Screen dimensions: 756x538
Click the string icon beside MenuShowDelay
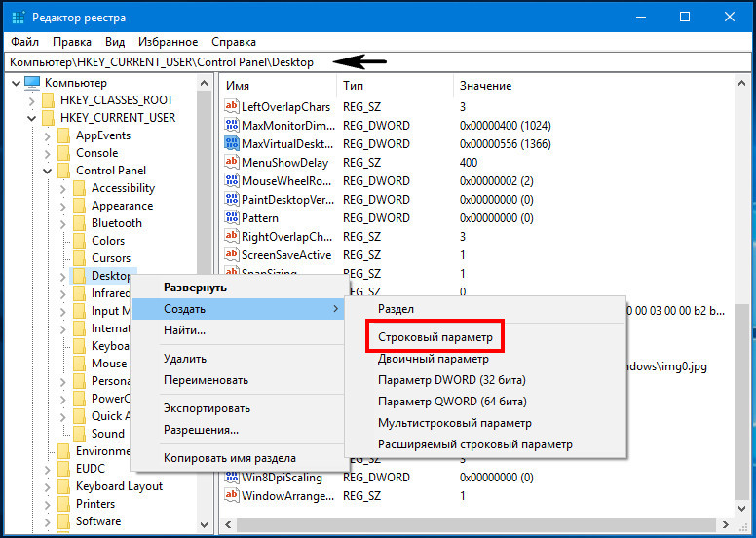coord(232,162)
